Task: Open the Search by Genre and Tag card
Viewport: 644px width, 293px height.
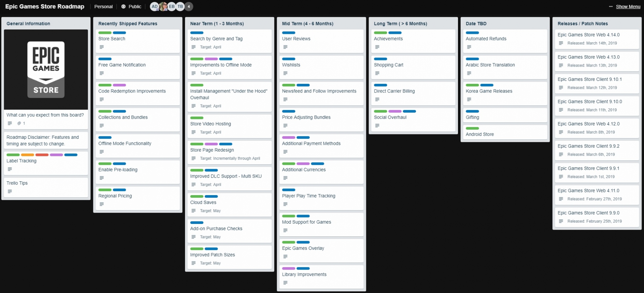Action: pos(230,41)
